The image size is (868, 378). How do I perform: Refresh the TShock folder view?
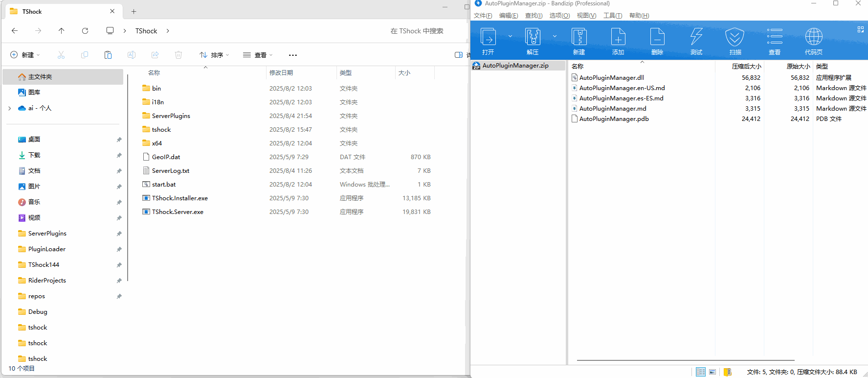(x=85, y=31)
